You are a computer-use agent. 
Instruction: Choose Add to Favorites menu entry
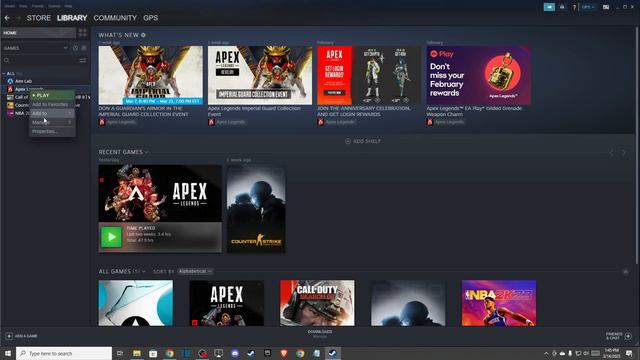(52, 104)
